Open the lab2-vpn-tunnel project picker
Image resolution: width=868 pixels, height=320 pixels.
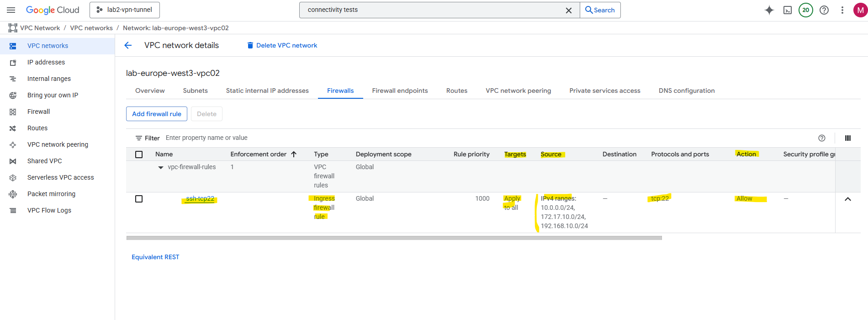tap(125, 10)
